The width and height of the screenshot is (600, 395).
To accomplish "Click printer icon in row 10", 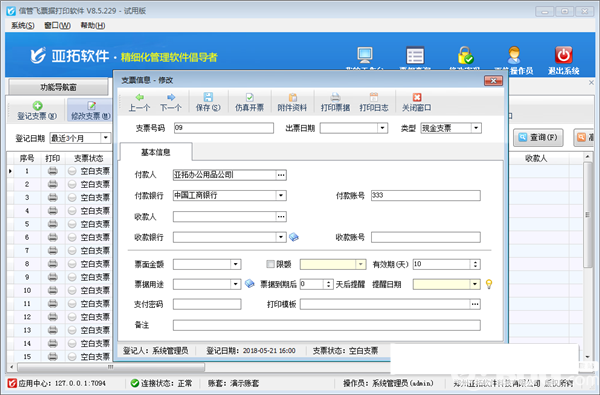I will tap(53, 290).
